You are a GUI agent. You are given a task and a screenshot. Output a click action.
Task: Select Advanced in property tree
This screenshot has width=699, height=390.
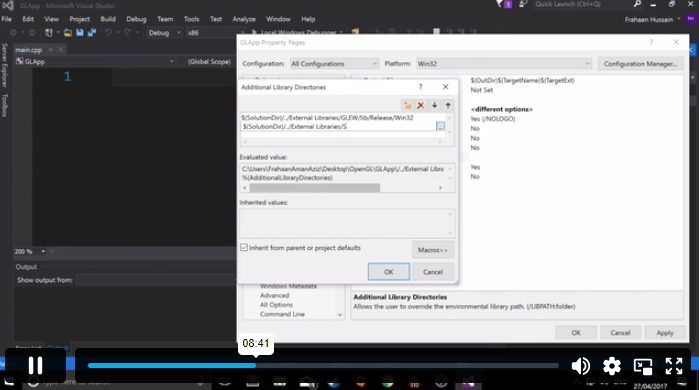(x=275, y=296)
